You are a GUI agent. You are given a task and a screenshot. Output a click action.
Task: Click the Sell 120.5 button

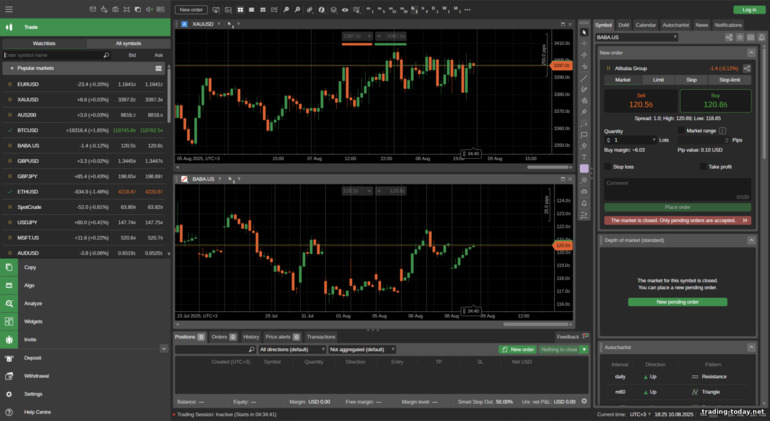pos(641,101)
